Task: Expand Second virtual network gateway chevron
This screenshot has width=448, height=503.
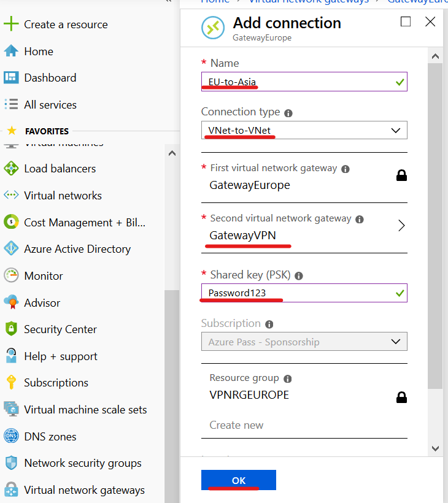Action: (x=401, y=226)
